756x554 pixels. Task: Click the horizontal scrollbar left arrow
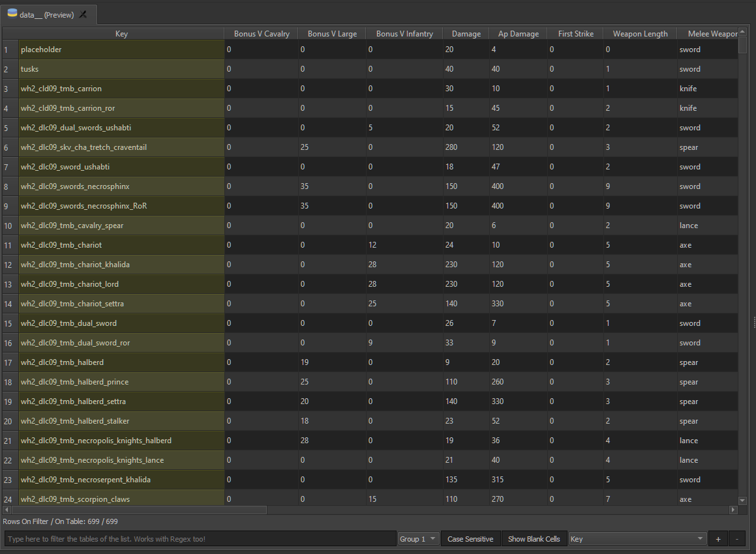point(5,509)
